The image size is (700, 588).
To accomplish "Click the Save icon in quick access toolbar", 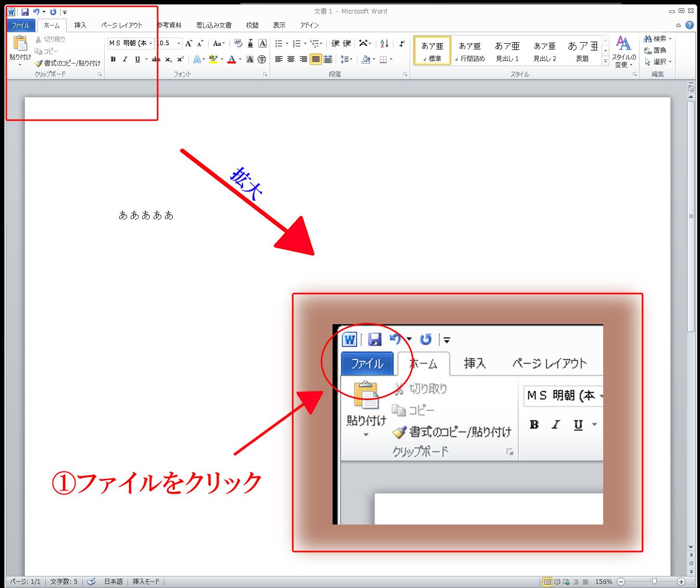I will (24, 11).
